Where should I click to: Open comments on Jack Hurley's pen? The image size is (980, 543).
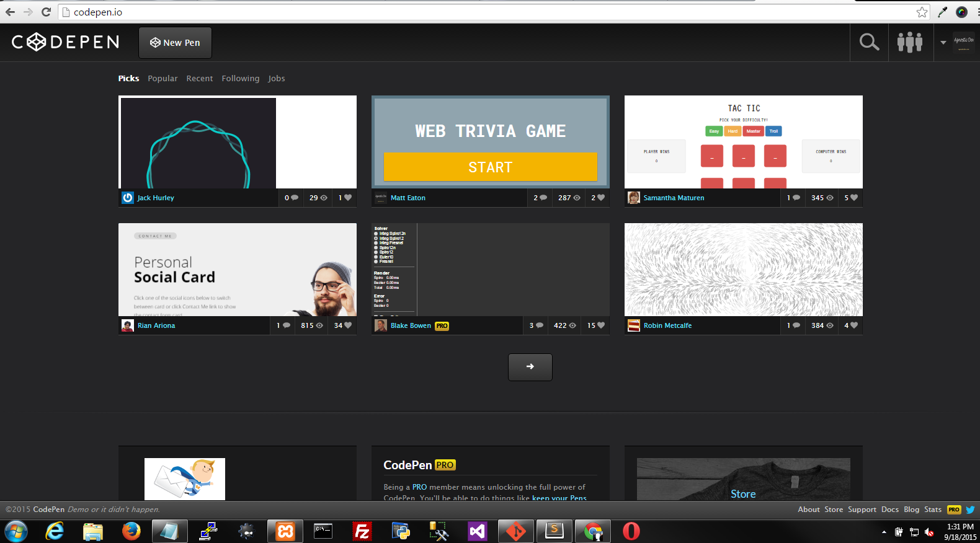pyautogui.click(x=292, y=198)
